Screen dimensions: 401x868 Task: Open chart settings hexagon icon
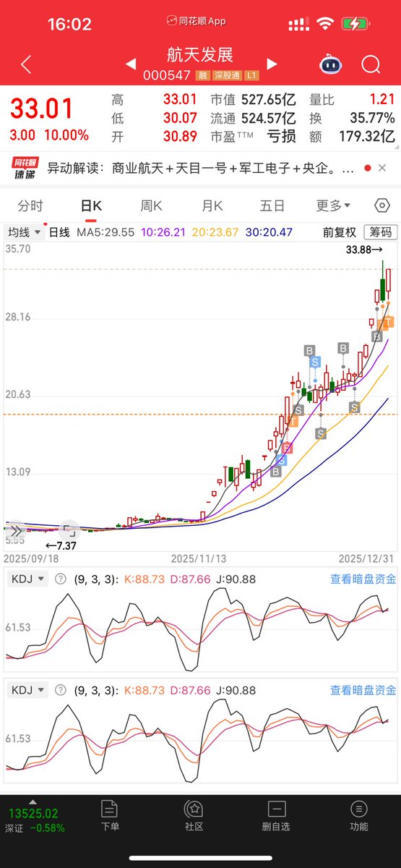coord(382,205)
